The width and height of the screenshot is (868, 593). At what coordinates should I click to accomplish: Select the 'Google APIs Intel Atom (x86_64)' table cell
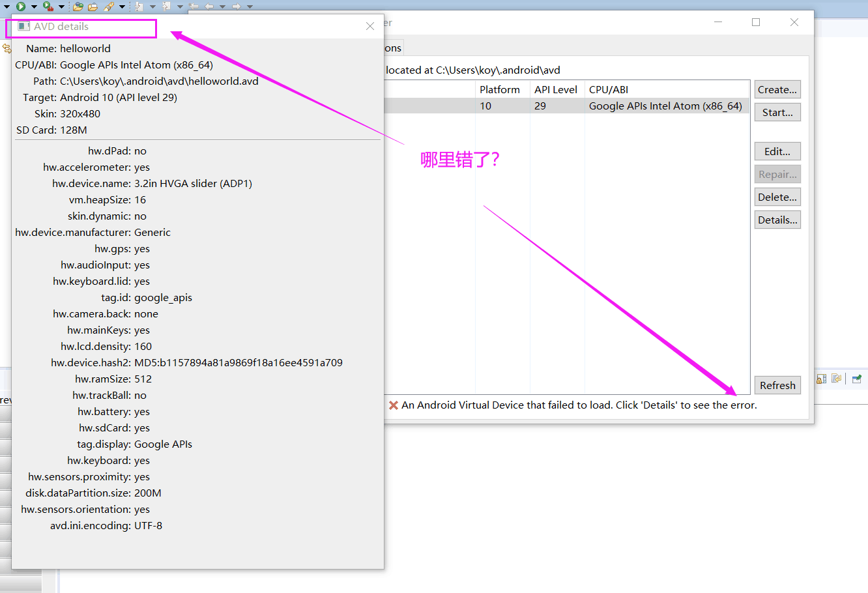[665, 106]
